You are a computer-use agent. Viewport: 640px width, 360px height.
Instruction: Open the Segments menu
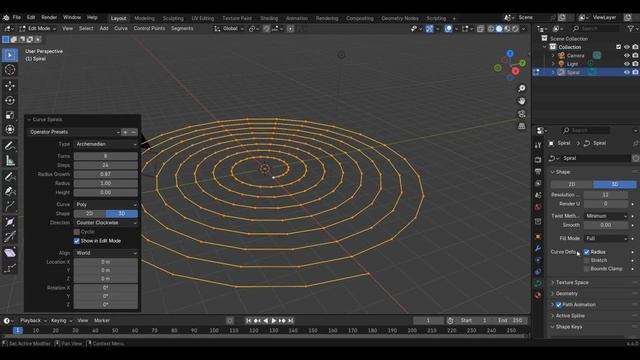tap(182, 29)
